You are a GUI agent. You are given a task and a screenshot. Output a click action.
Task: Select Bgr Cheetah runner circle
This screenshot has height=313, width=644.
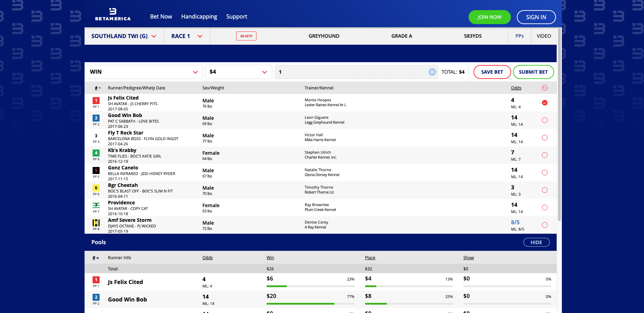coord(545,190)
